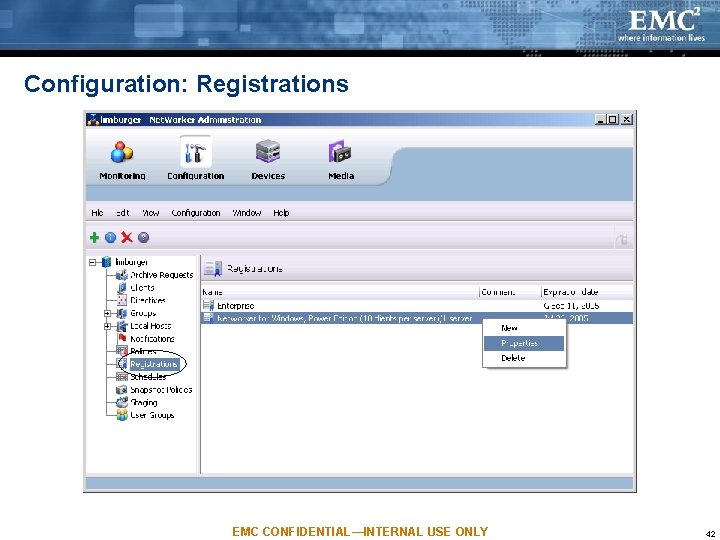Choose New from the context menu
720x540 pixels.
[x=524, y=328]
